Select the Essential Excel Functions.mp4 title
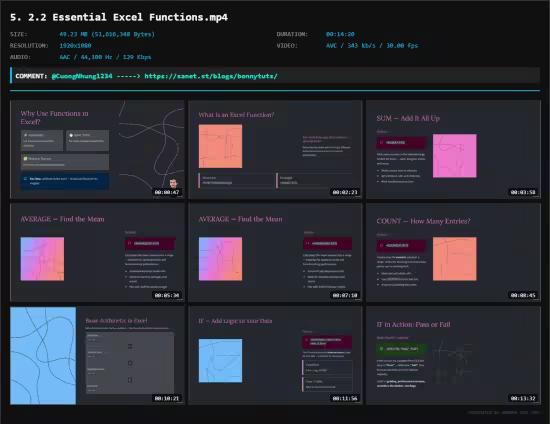 (119, 17)
